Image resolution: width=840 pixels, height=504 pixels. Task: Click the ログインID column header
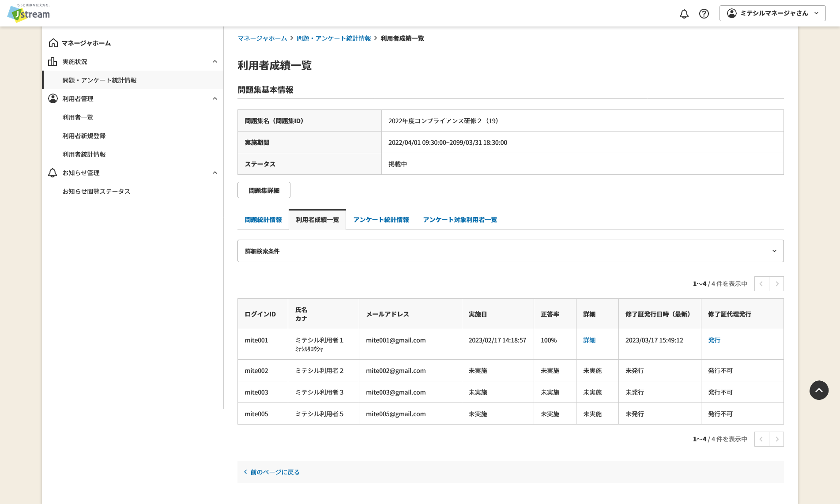pos(263,314)
